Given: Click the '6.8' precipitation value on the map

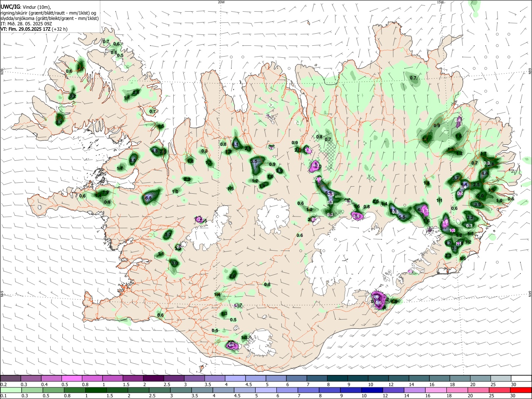Looking at the screenshot, I should tap(148, 198).
